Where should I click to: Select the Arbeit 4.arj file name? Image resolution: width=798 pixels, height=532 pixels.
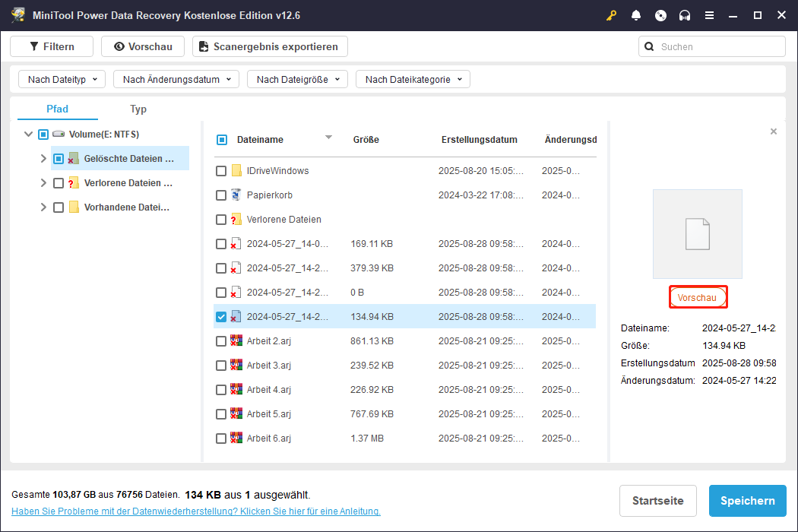(x=269, y=389)
